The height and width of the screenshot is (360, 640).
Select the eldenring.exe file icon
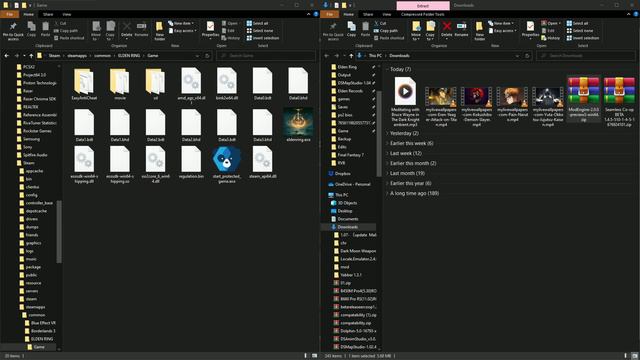point(298,124)
